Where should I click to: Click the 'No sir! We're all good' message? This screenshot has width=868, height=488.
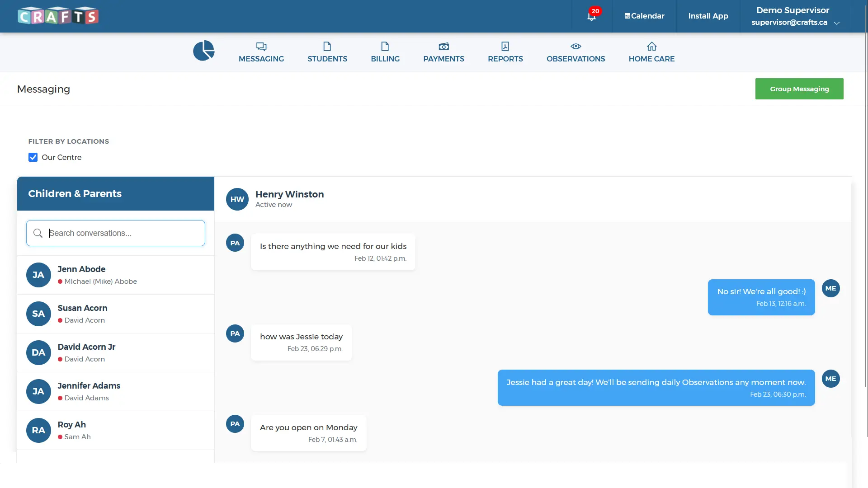click(761, 297)
